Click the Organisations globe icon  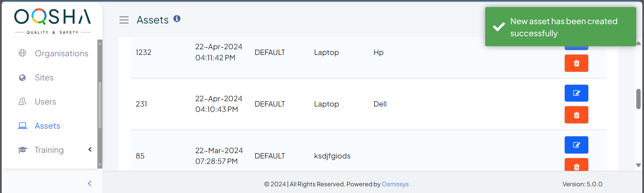coord(22,53)
